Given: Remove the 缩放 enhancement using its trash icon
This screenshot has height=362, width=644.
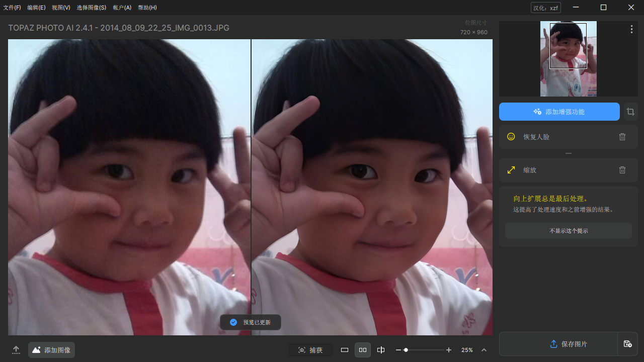Looking at the screenshot, I should pos(622,170).
